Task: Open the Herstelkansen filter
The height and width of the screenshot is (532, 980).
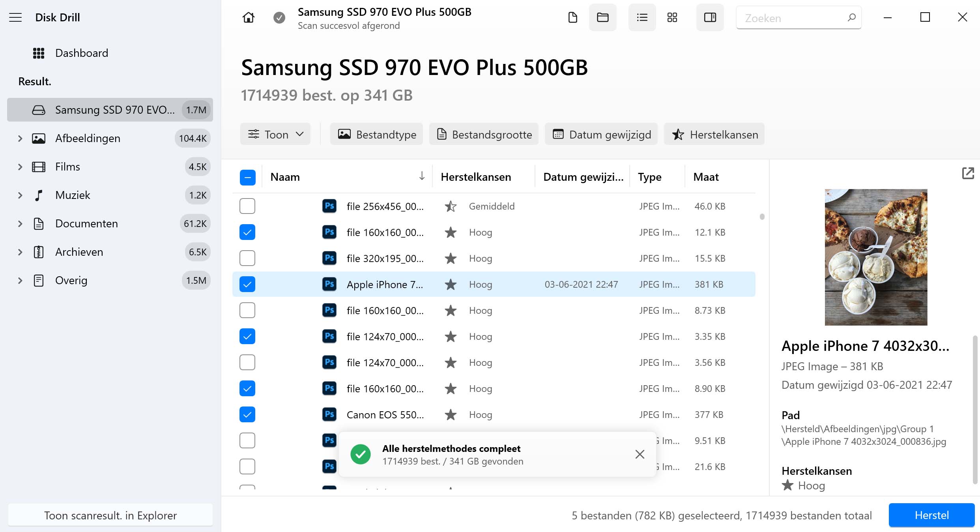Action: (x=714, y=134)
